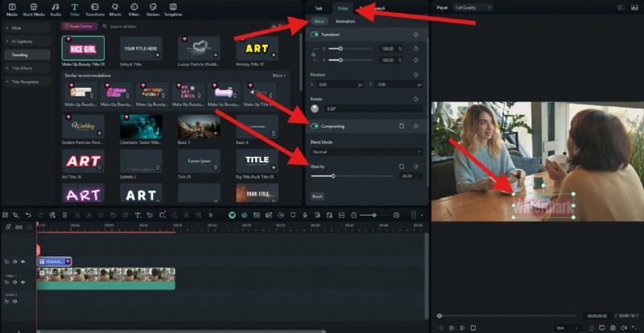Click the Opacity value field

click(411, 175)
